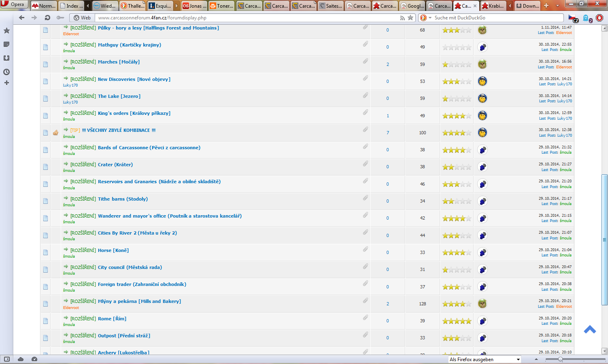Open the tab list dropdown arrow
Viewport: 608px width, 364px height.
point(557,6)
